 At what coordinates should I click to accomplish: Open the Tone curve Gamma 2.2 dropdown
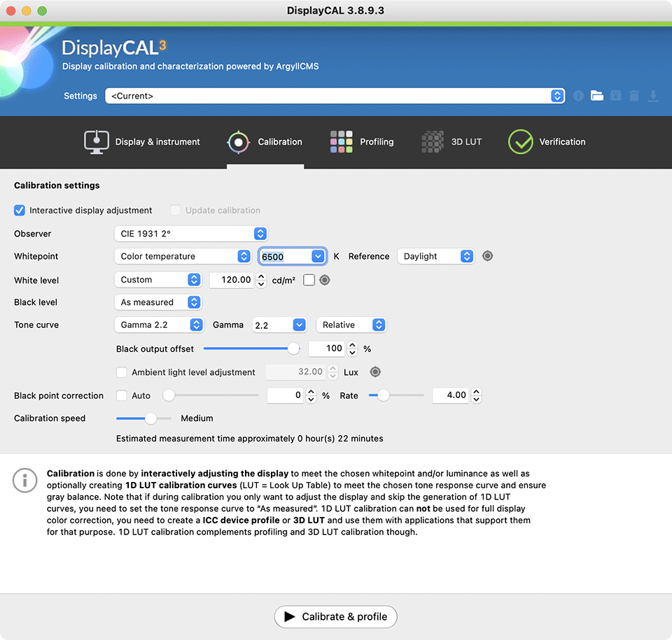point(159,325)
